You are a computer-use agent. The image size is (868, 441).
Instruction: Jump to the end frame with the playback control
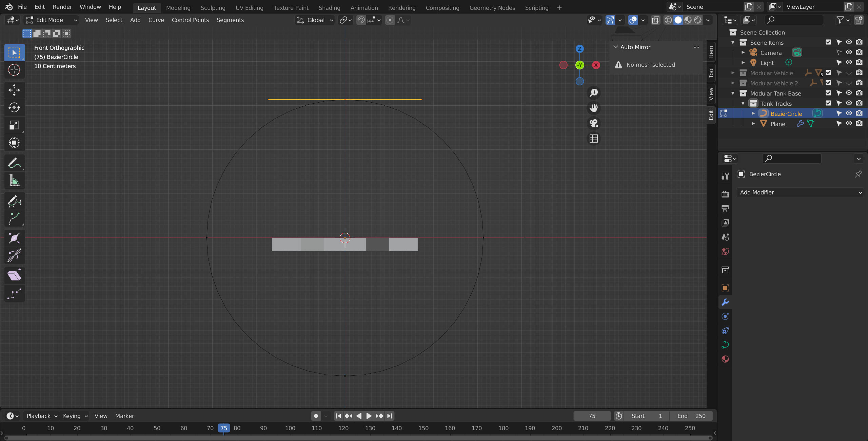point(389,416)
